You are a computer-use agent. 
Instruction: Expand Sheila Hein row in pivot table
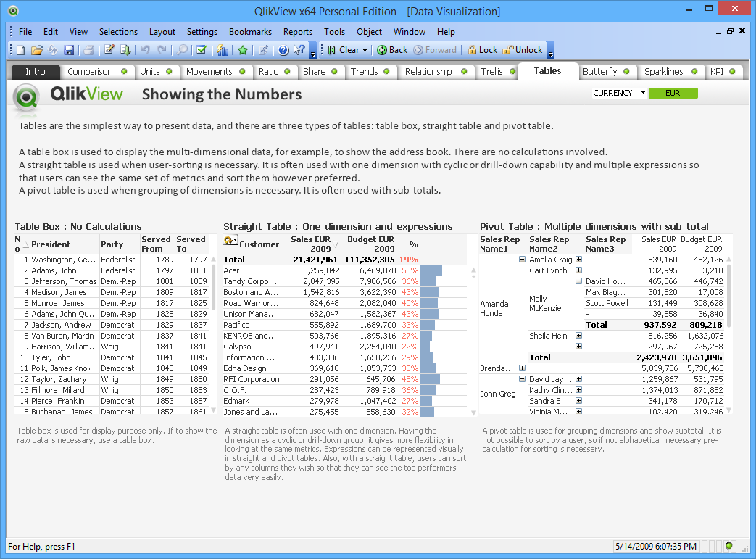pyautogui.click(x=578, y=336)
